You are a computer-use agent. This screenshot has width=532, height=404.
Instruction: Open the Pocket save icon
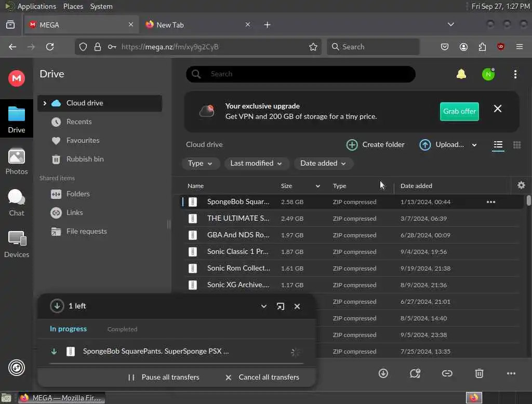click(x=445, y=47)
